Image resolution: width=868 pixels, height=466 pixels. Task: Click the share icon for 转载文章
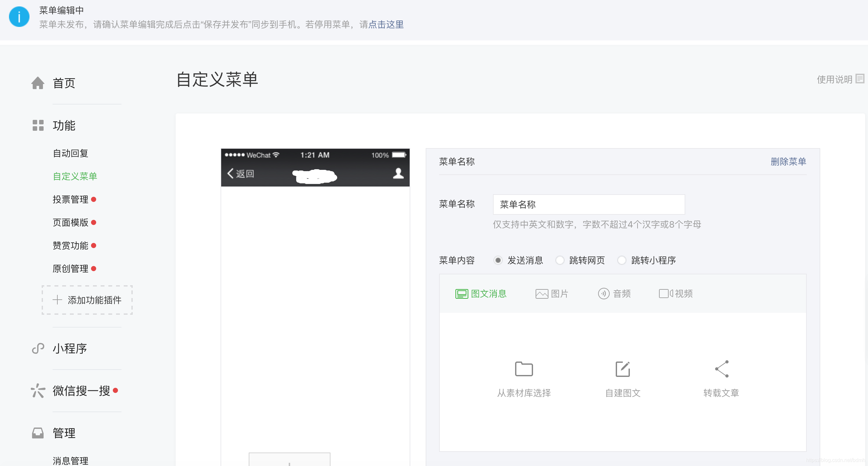point(722,369)
